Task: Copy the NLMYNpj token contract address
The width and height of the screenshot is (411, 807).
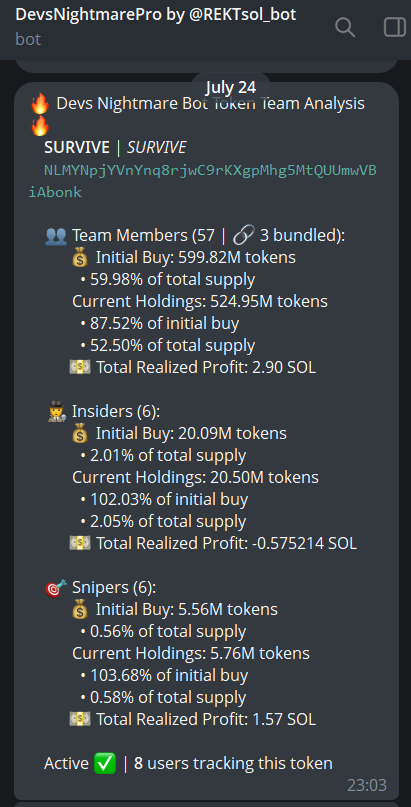Action: (203, 181)
